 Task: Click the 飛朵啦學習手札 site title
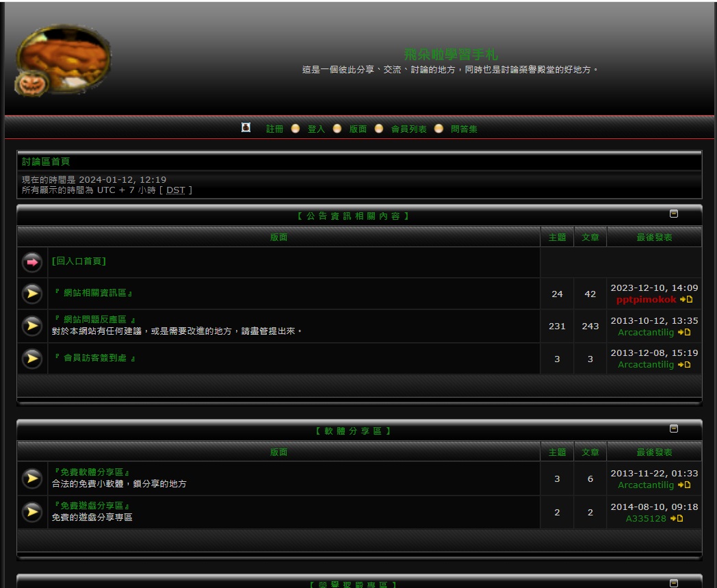tap(450, 54)
